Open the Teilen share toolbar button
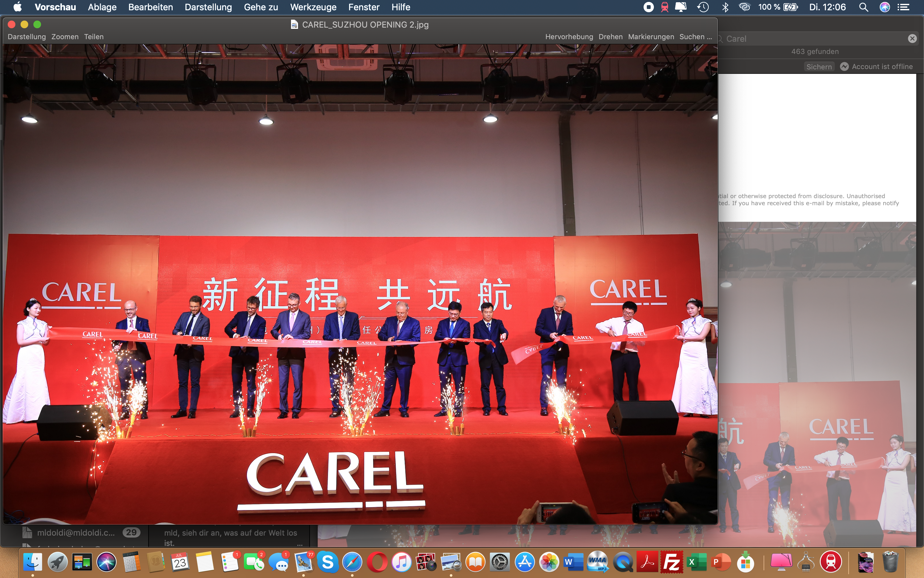924x578 pixels. (x=94, y=37)
